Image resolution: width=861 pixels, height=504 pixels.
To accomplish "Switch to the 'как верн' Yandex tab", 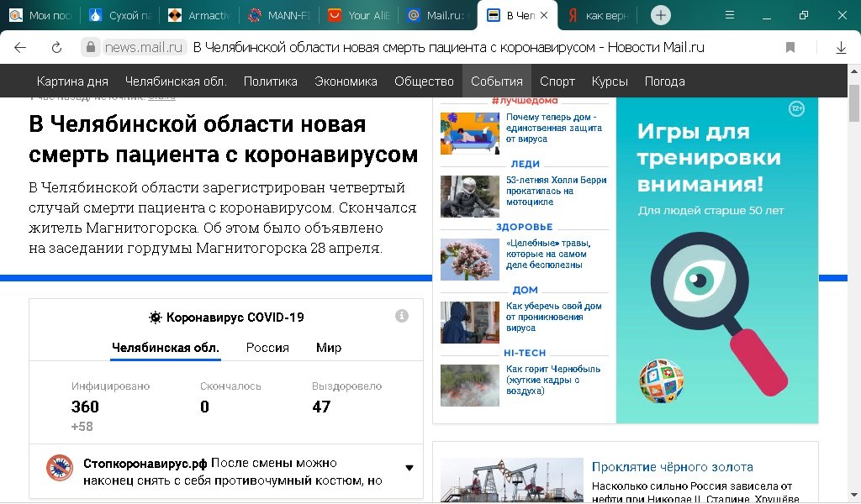I will [598, 15].
